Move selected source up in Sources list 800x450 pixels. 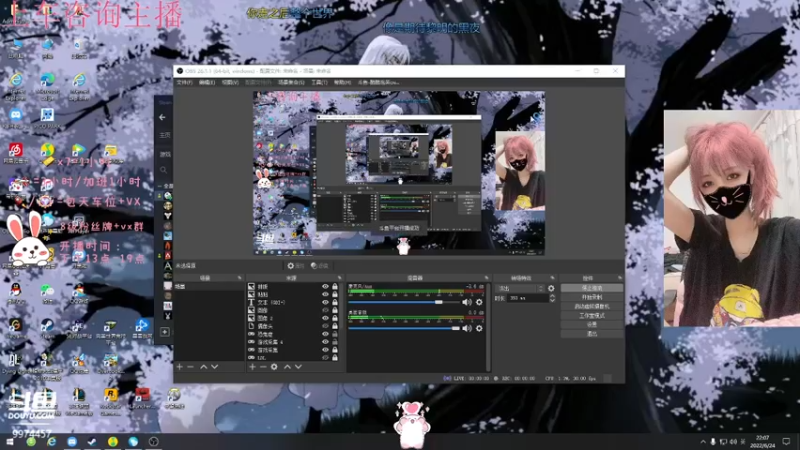click(287, 367)
